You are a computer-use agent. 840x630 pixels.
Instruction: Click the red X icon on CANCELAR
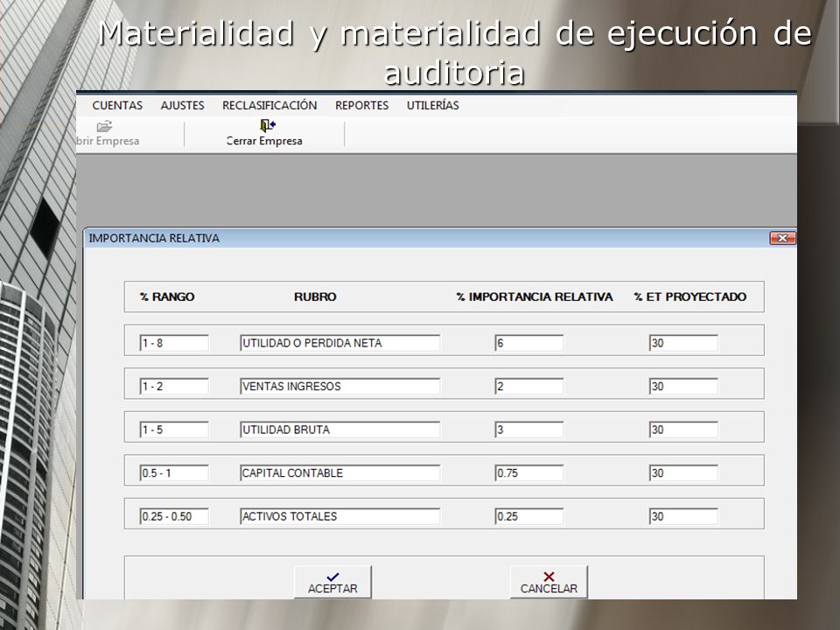[549, 577]
